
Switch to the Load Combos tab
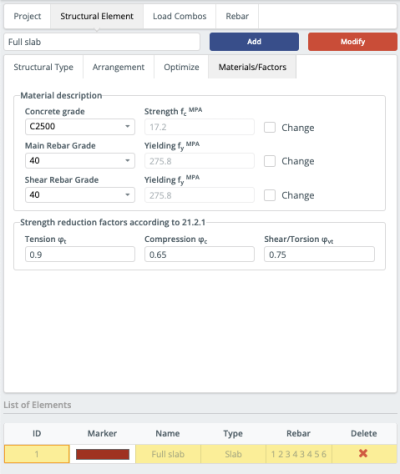click(x=180, y=16)
